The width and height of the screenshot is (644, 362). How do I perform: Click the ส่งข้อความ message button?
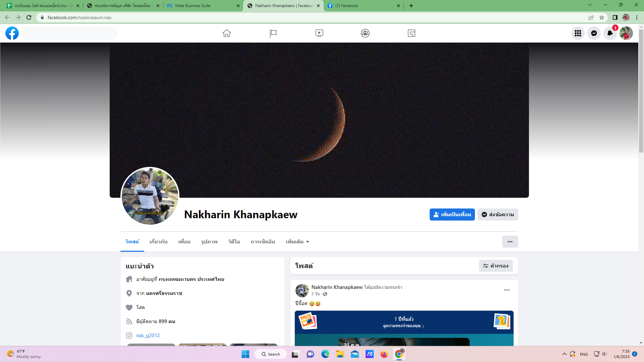[498, 215]
